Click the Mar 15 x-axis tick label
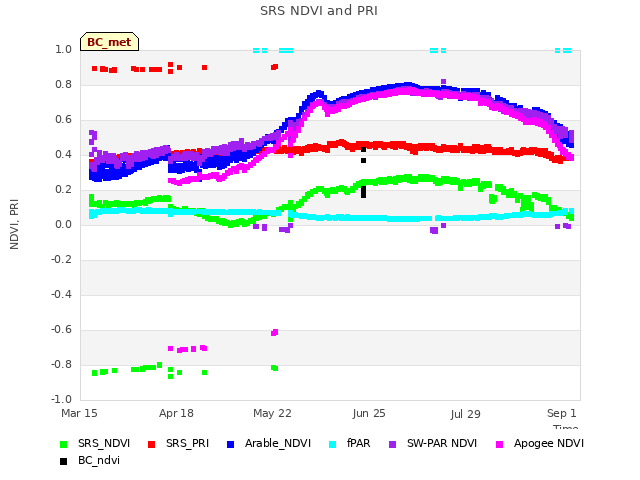 coord(79,413)
